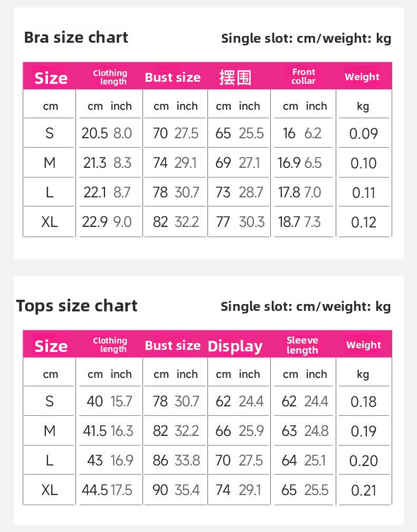
Task: Click tops clothing length 41.5 value
Action: click(x=94, y=431)
